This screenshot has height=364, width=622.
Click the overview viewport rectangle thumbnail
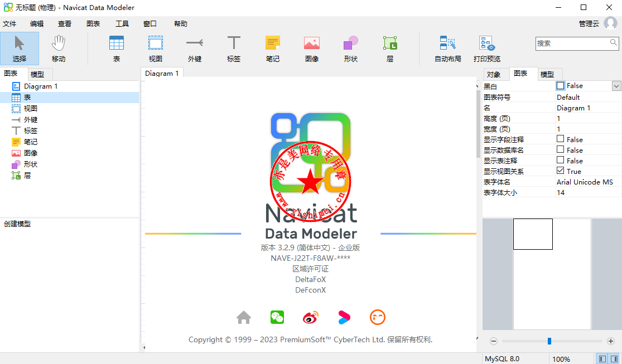[x=533, y=234]
